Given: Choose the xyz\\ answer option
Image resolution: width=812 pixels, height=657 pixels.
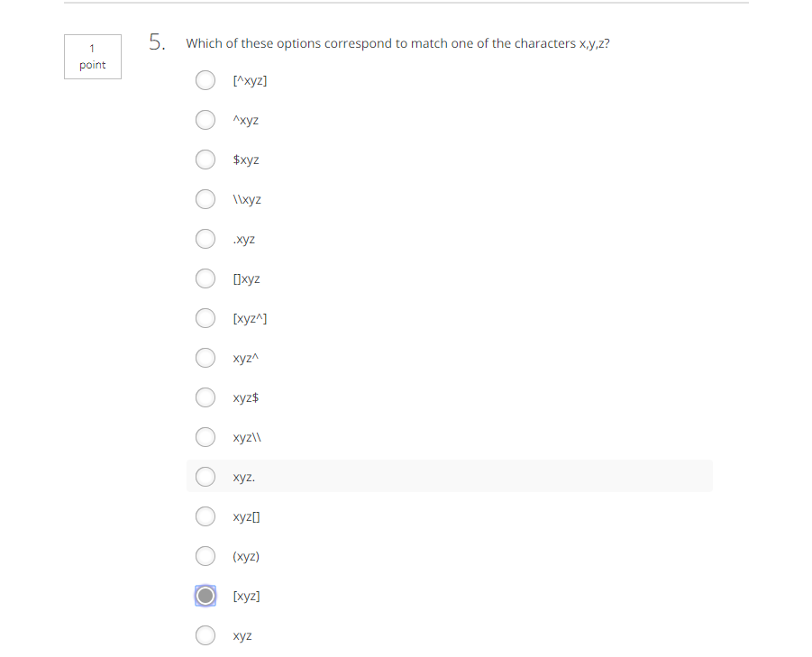Looking at the screenshot, I should 205,437.
